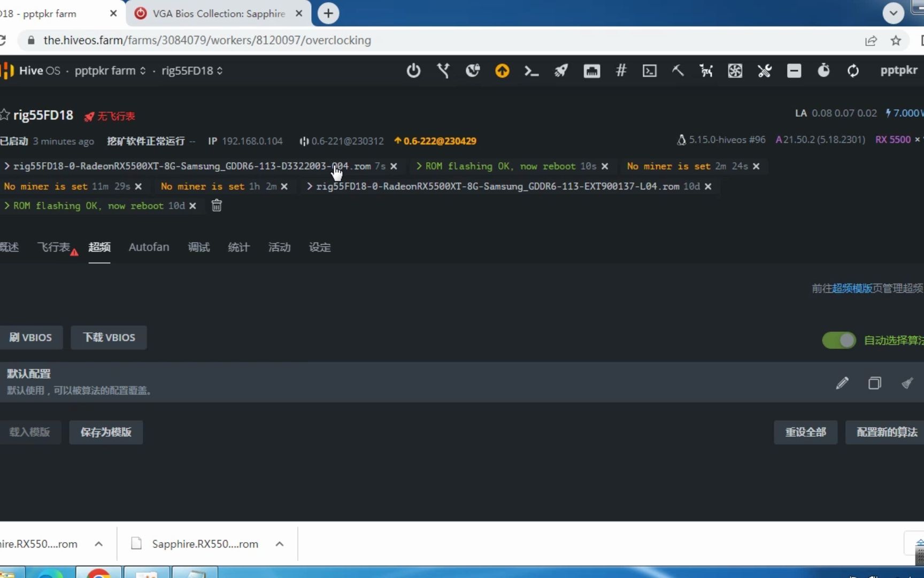
Task: Dismiss the 'ROM flashing OK' 10s message
Action: coord(605,166)
